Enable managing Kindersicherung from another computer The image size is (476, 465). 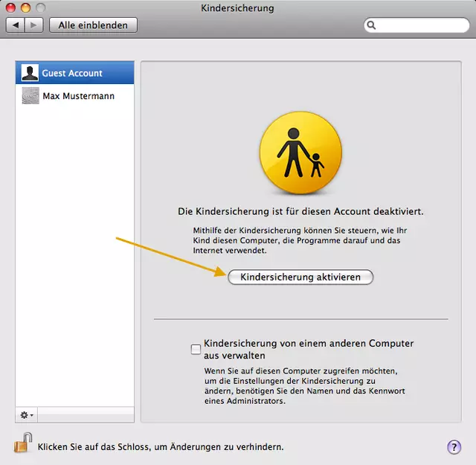(x=196, y=348)
